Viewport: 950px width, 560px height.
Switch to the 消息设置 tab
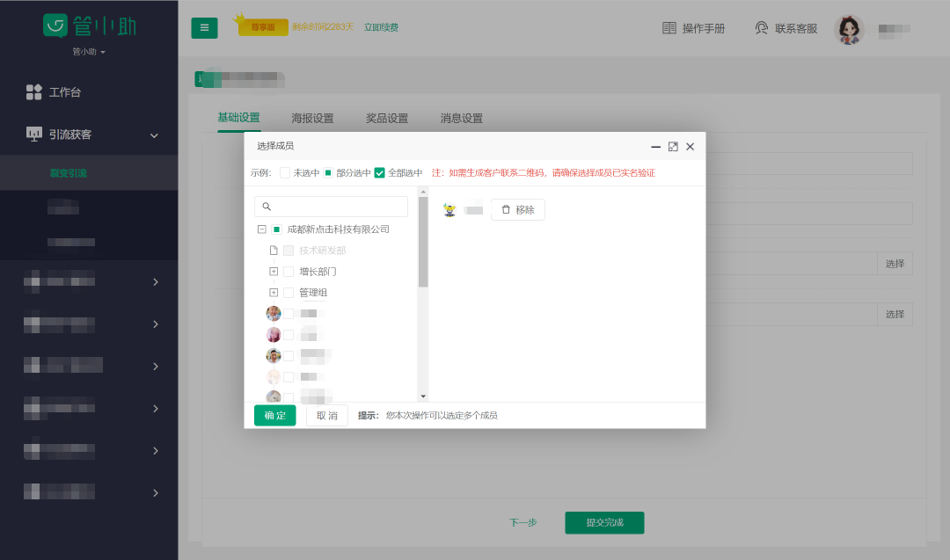[x=462, y=118]
